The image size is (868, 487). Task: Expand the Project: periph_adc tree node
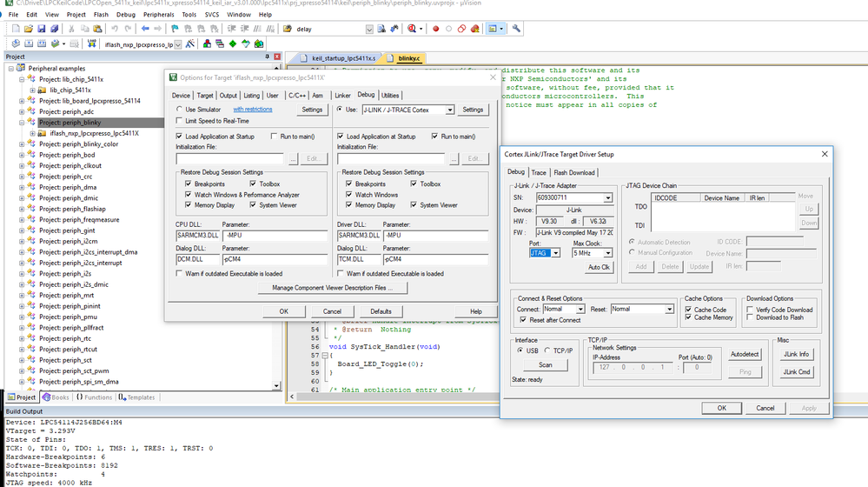pos(20,112)
